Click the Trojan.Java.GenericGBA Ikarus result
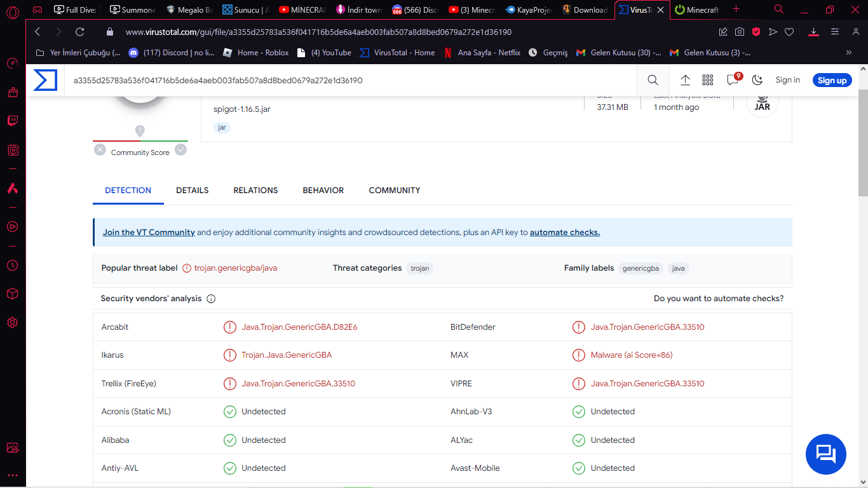868x488 pixels. (x=287, y=355)
